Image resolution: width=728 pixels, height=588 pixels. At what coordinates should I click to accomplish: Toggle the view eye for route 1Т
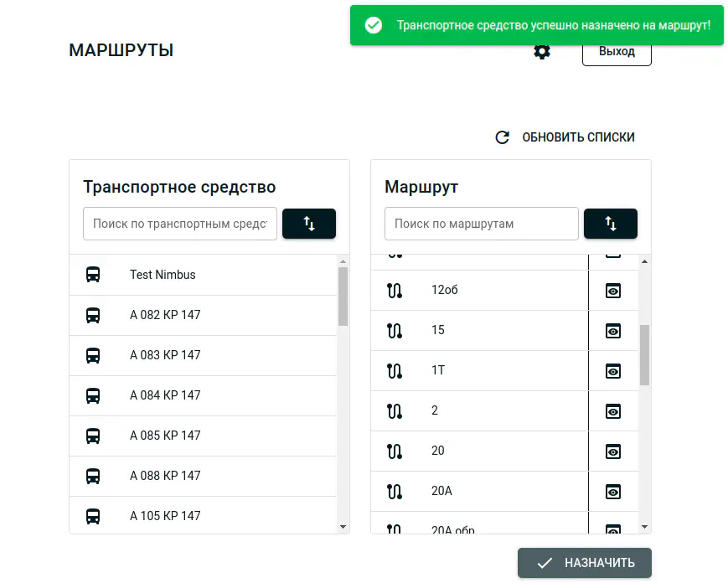[613, 371]
